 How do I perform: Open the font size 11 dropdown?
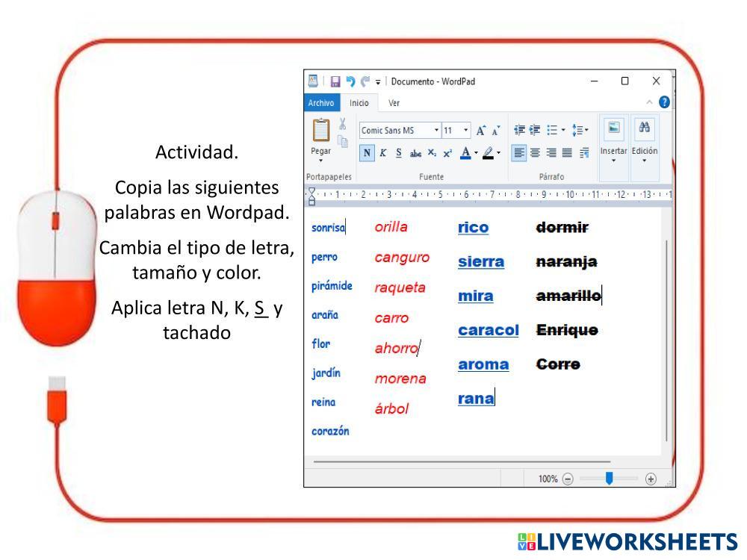click(456, 130)
